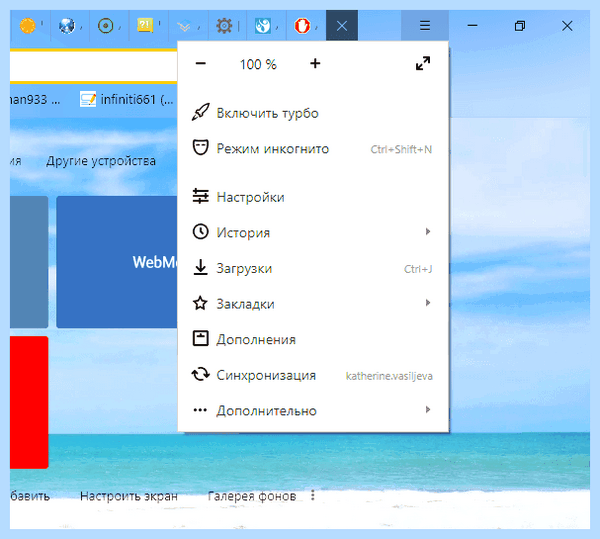Expand the История submenu
Image resolution: width=600 pixels, height=539 pixels.
click(313, 232)
